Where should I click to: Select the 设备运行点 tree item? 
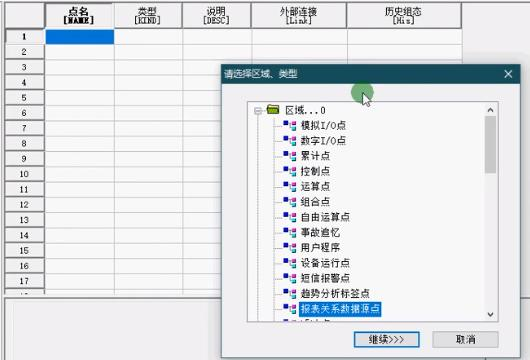(x=325, y=263)
